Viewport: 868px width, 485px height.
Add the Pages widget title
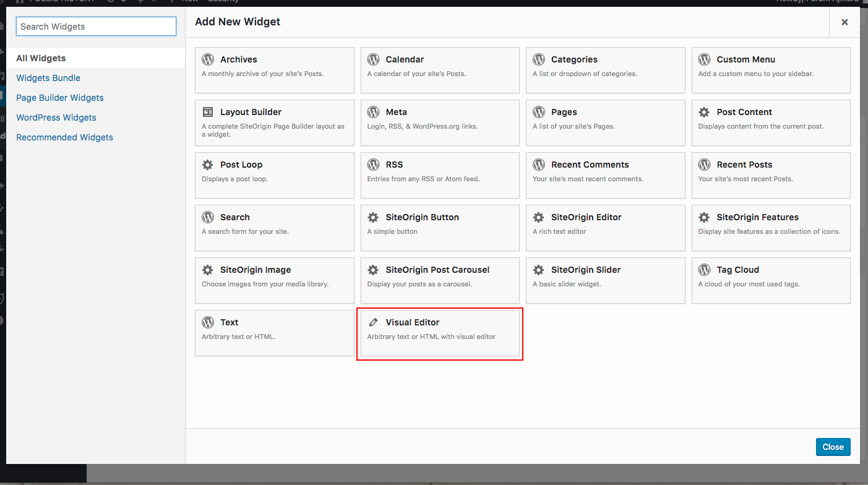[x=564, y=112]
